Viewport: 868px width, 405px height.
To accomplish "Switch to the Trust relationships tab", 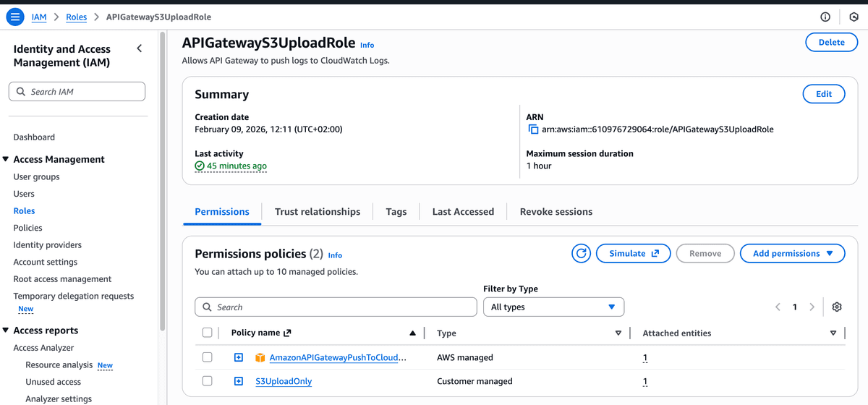I will coord(317,211).
